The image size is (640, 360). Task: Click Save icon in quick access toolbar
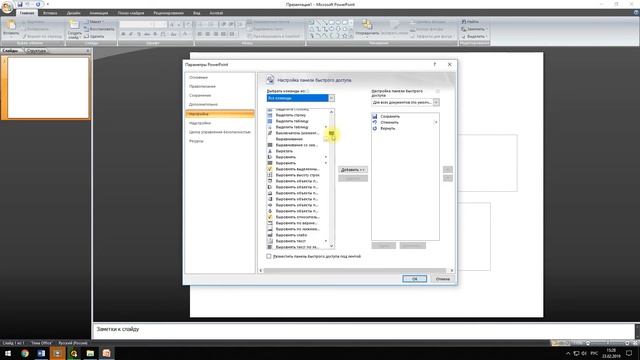tap(20, 4)
